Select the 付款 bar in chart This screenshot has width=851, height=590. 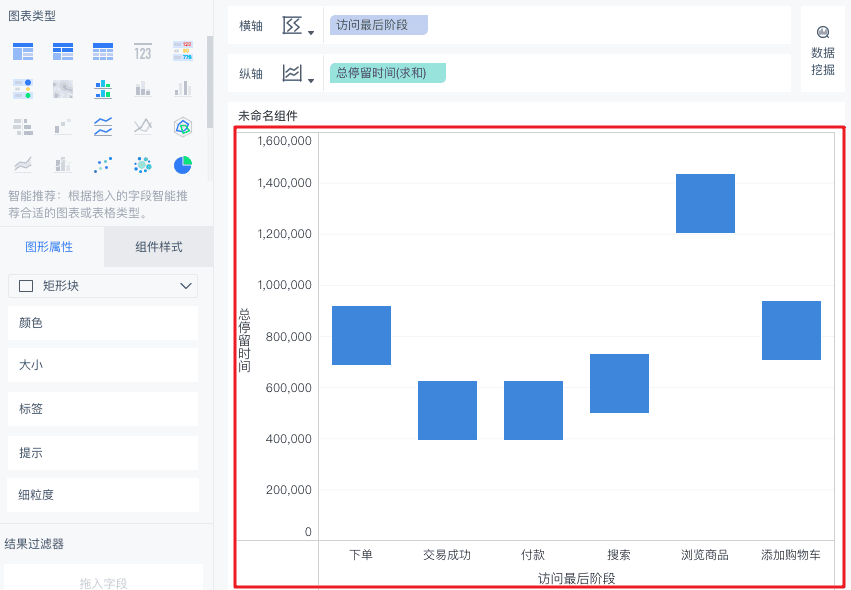534,410
